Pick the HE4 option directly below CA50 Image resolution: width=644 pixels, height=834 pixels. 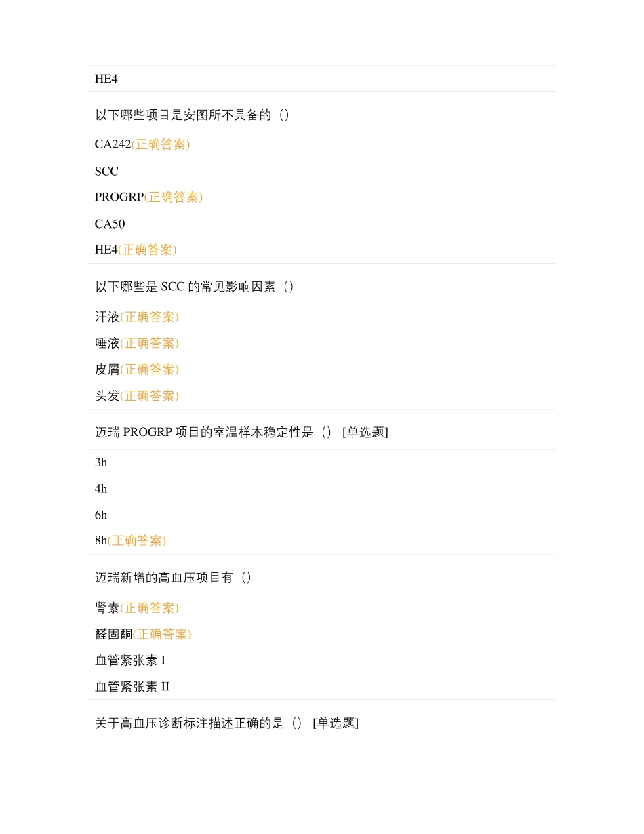point(106,250)
